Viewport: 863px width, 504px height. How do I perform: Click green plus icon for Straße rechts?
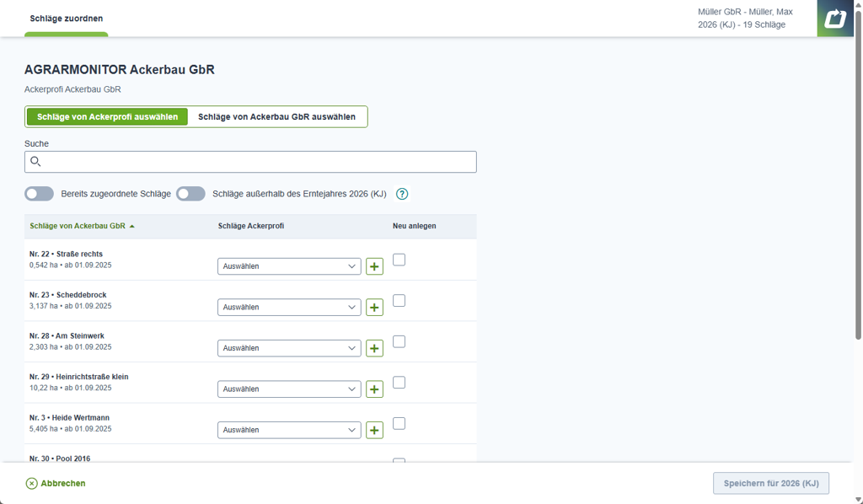[375, 266]
